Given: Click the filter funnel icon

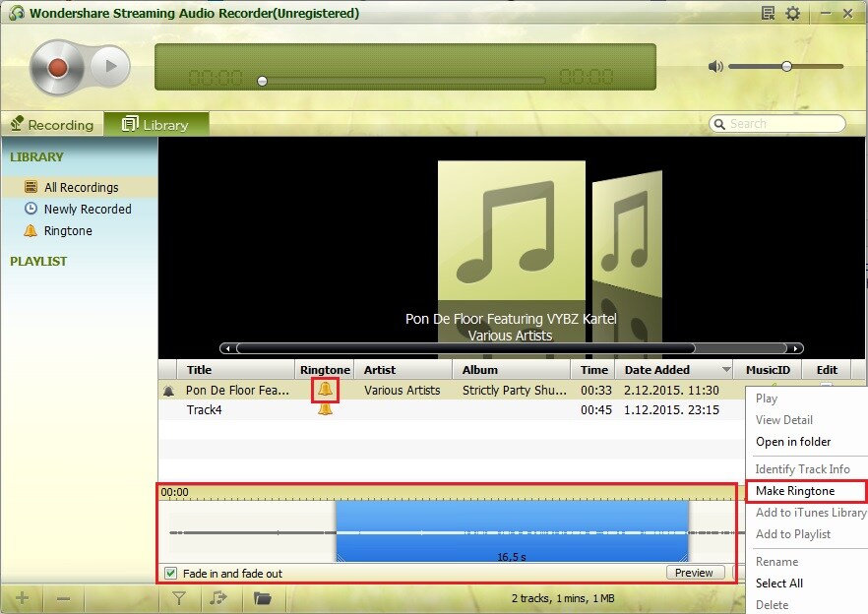Looking at the screenshot, I should coord(179,598).
